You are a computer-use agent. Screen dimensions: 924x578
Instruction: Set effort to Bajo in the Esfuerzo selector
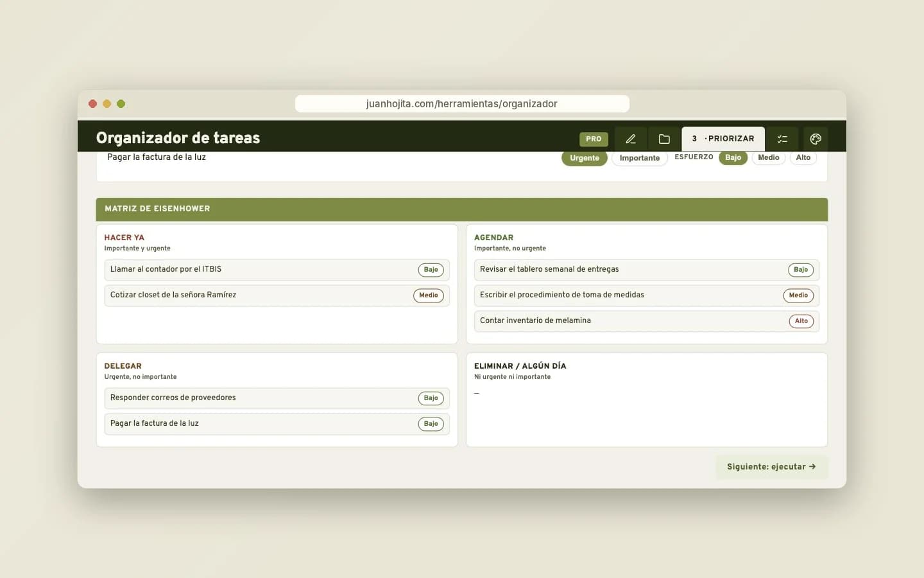[733, 157]
